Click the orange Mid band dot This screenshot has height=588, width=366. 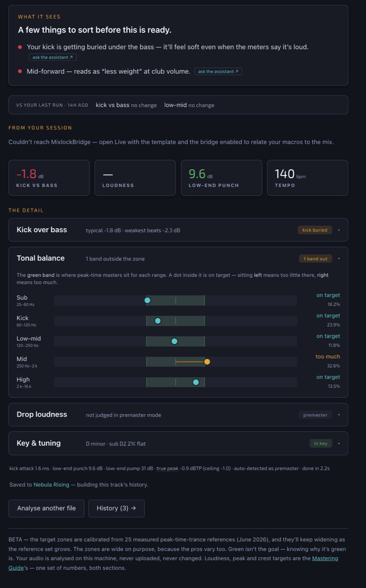click(207, 362)
